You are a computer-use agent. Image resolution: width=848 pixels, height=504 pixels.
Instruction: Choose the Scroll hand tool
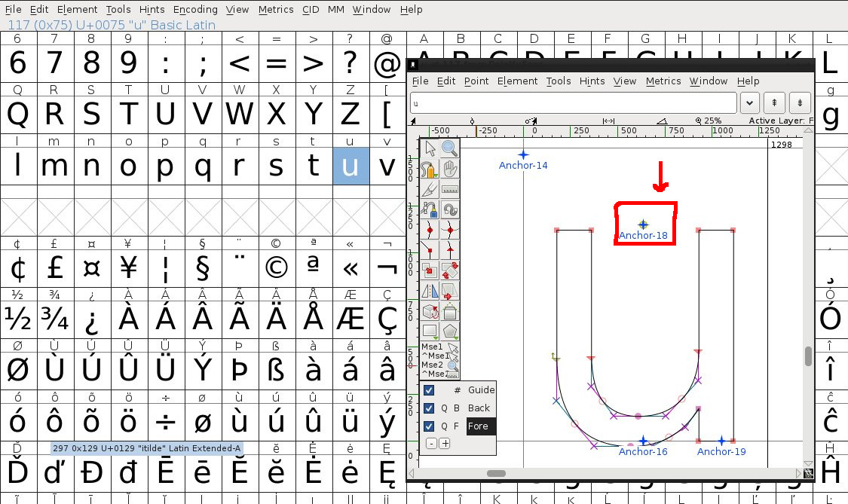450,169
